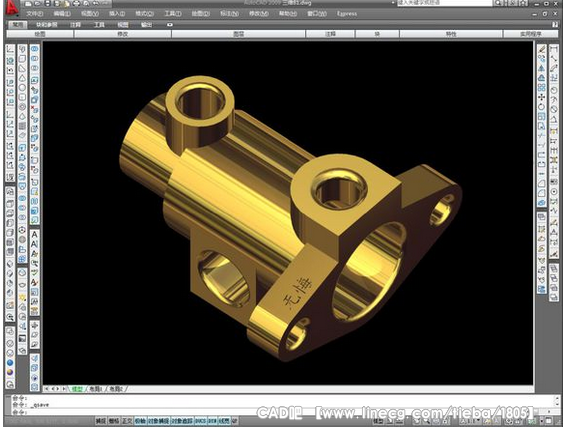Select the Torus solid tool
Screen dimensions: 563x430
tap(22, 107)
